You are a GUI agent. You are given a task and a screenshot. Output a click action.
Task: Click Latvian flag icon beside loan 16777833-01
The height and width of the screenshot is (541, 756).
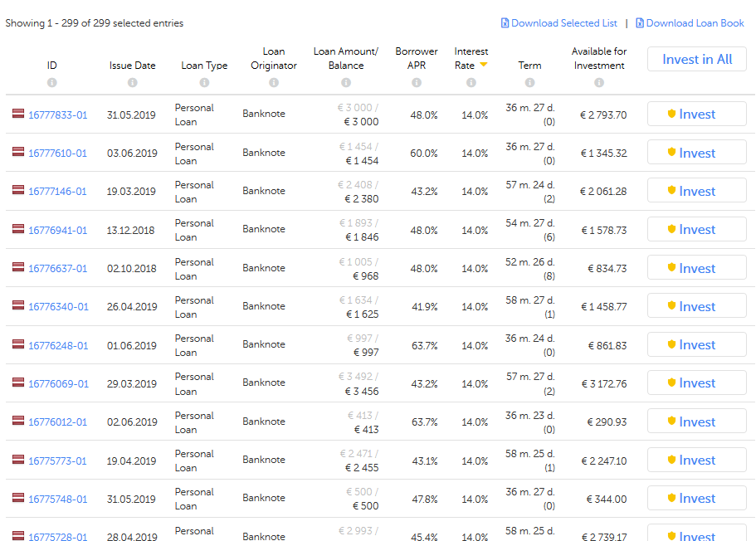point(17,114)
